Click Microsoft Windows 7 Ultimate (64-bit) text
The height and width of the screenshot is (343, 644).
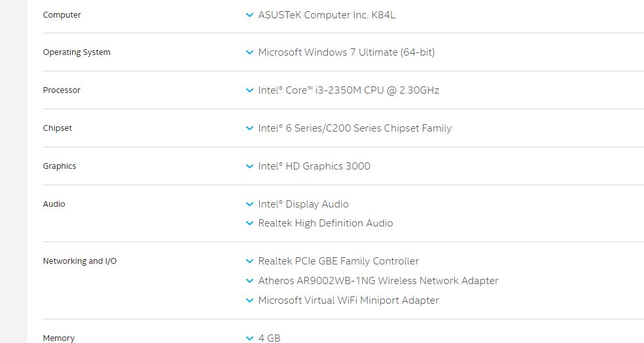[x=346, y=52]
